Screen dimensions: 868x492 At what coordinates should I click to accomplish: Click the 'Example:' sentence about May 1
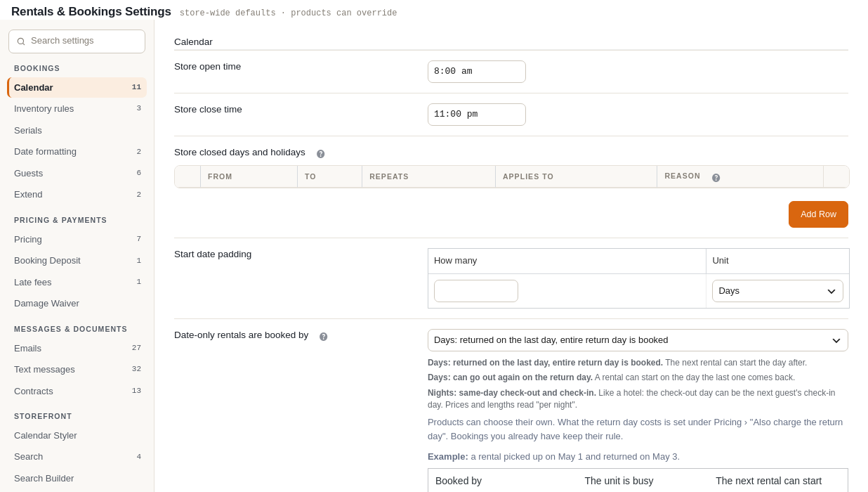click(553, 457)
